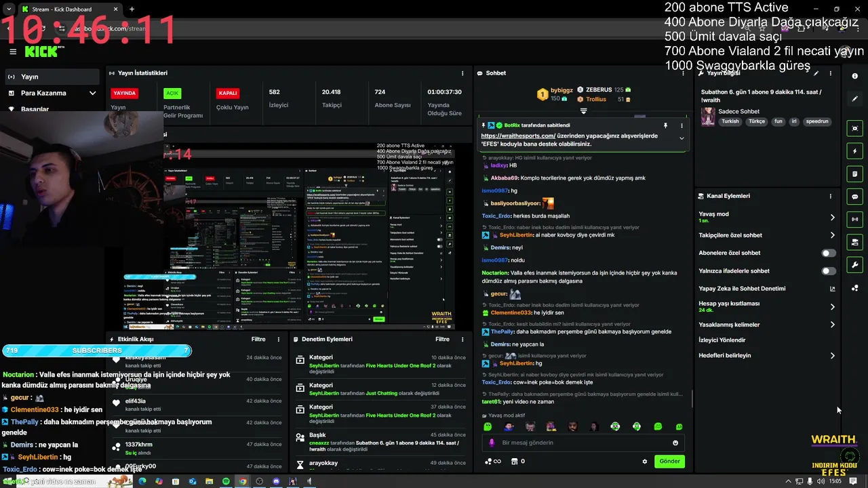The width and height of the screenshot is (868, 488).
Task: Click the Turkish tag
Action: click(x=730, y=121)
